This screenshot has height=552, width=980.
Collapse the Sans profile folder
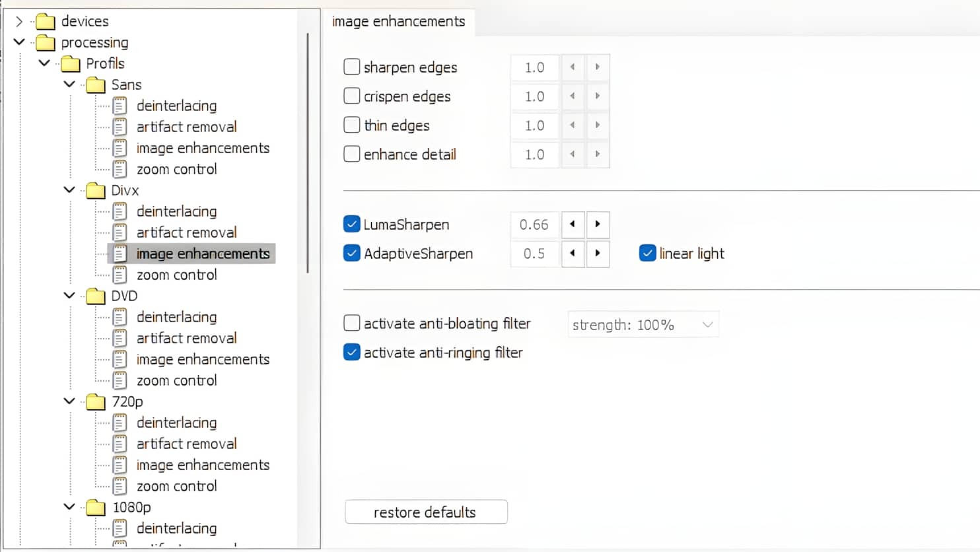(69, 85)
